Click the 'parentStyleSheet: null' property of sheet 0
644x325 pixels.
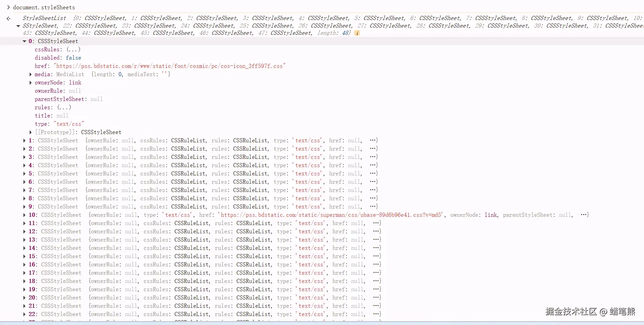click(69, 99)
